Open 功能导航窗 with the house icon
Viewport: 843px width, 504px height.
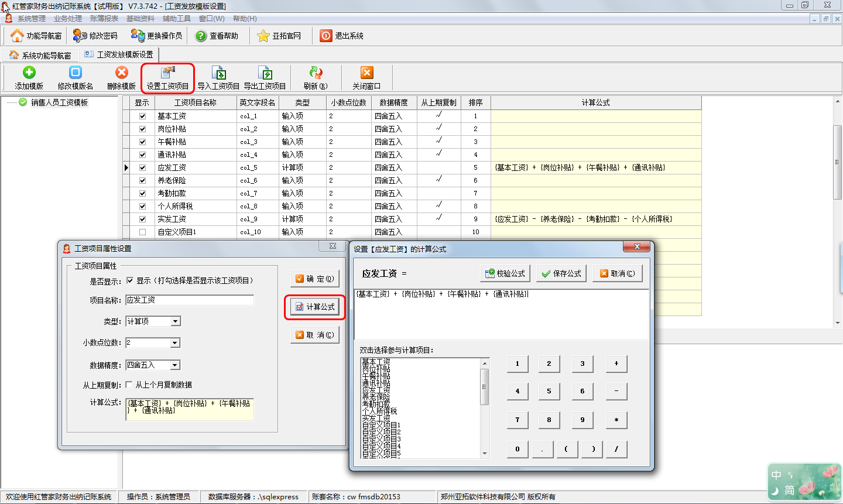[36, 36]
